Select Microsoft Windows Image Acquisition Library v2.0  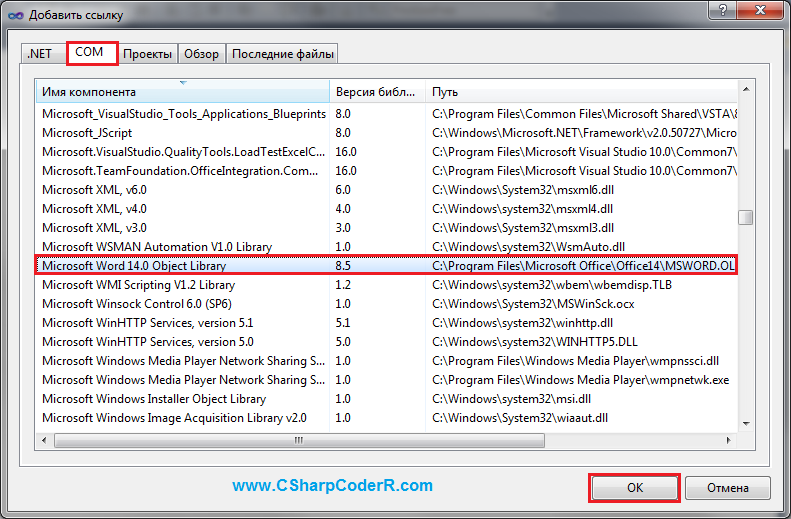click(386, 418)
